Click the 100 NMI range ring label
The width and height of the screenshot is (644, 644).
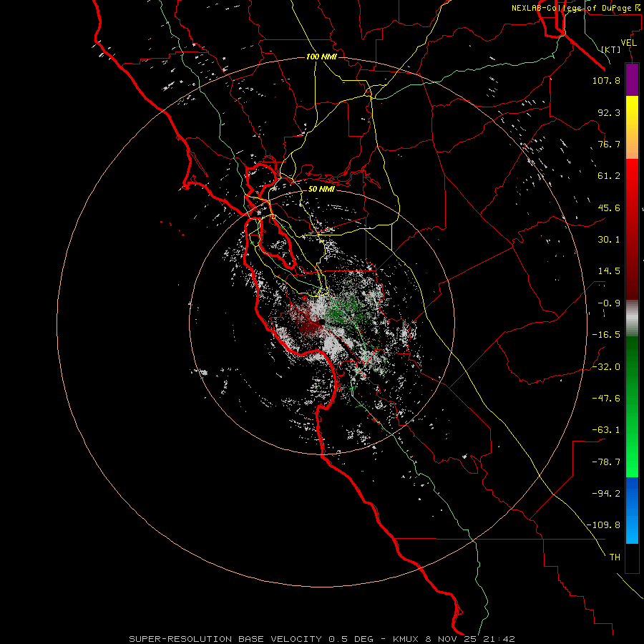pos(321,57)
